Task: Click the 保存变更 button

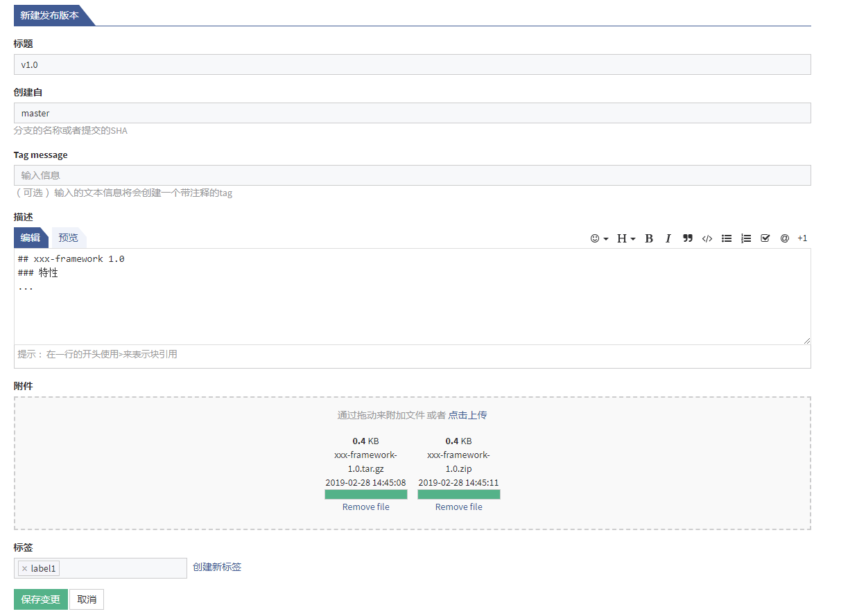Action: [40, 599]
